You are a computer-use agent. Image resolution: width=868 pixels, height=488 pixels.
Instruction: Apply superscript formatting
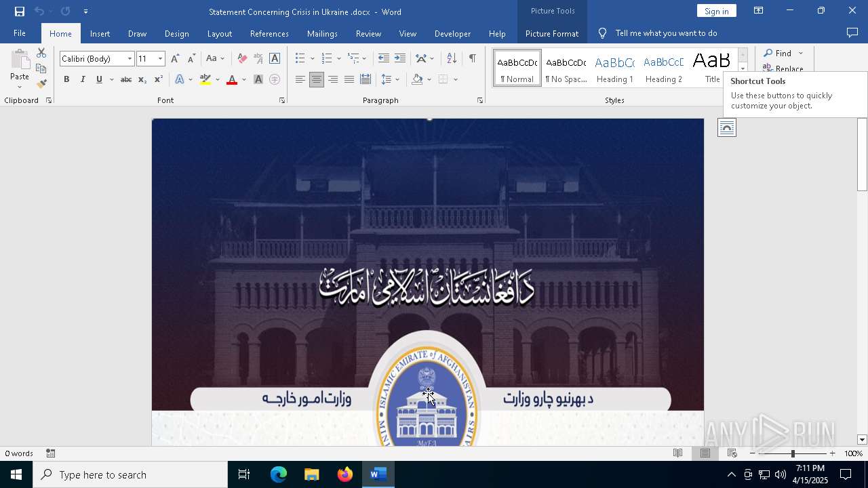159,80
